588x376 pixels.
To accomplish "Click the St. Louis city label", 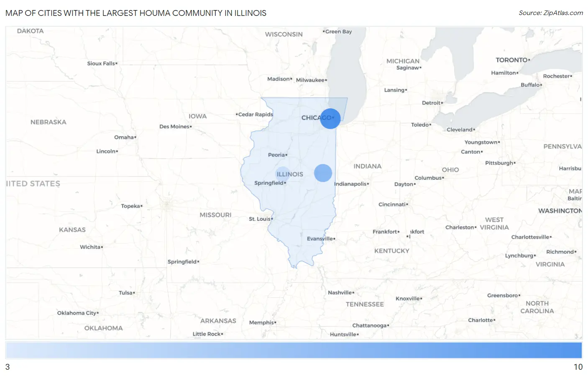I will pyautogui.click(x=261, y=219).
